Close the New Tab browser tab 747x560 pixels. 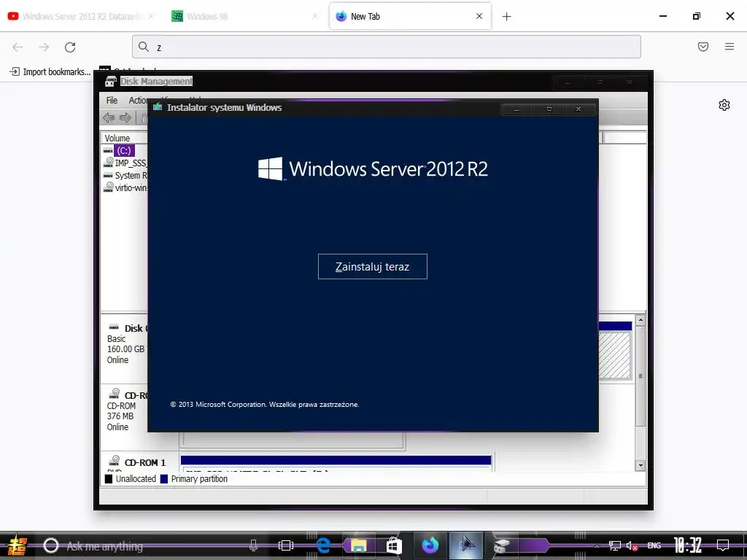[479, 16]
